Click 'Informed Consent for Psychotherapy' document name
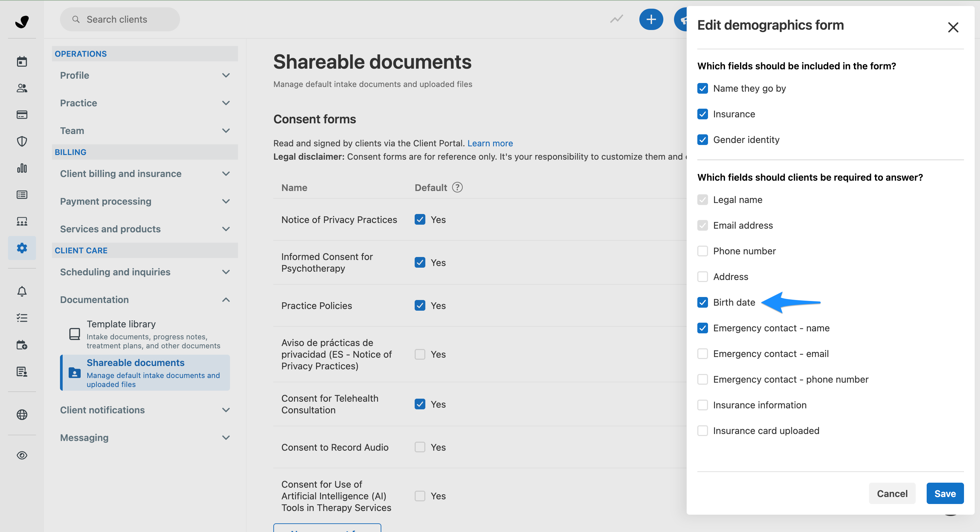 [x=327, y=263]
